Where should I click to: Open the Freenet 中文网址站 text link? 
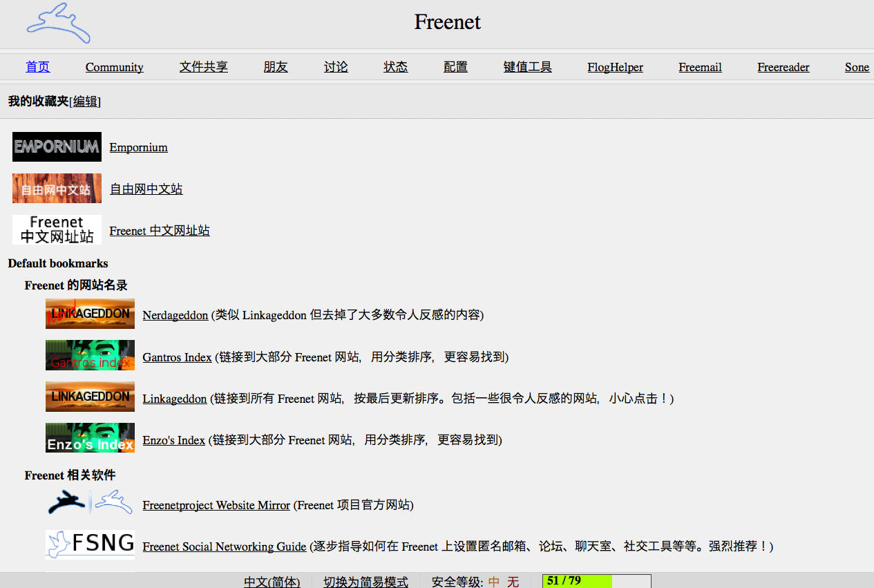pyautogui.click(x=160, y=230)
